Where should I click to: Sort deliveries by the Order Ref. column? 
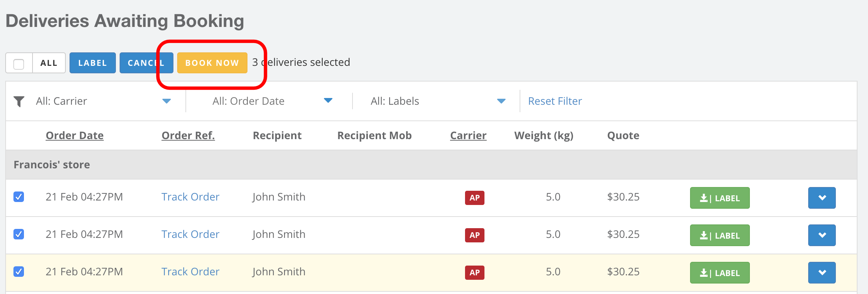[188, 135]
